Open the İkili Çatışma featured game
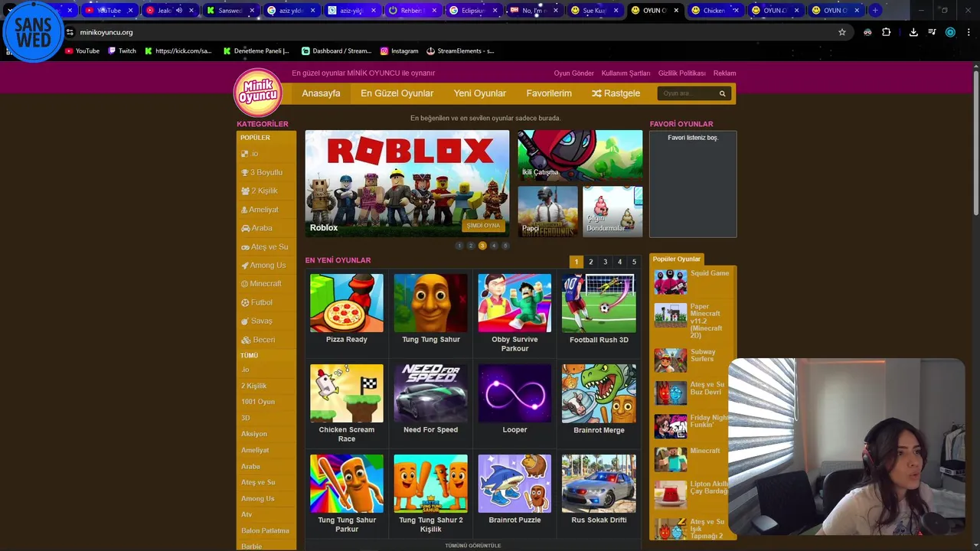The width and height of the screenshot is (980, 551). pyautogui.click(x=580, y=155)
